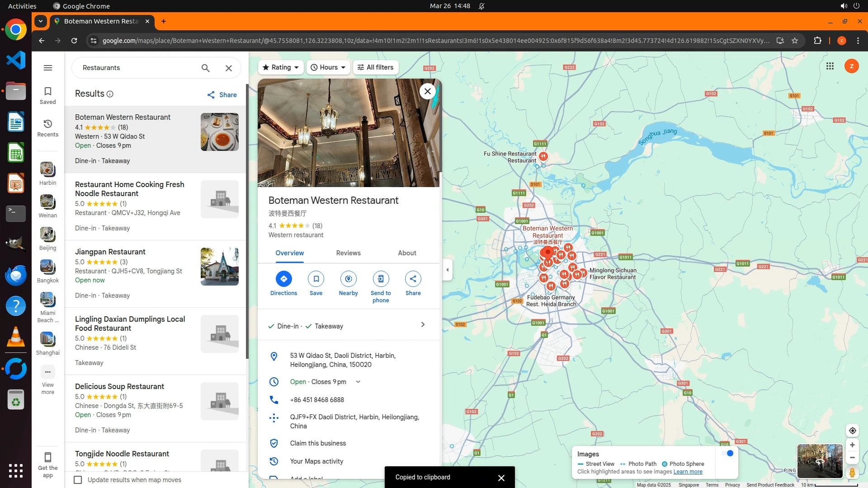Open the Hours filter dropdown
The image size is (868, 488).
point(328,67)
